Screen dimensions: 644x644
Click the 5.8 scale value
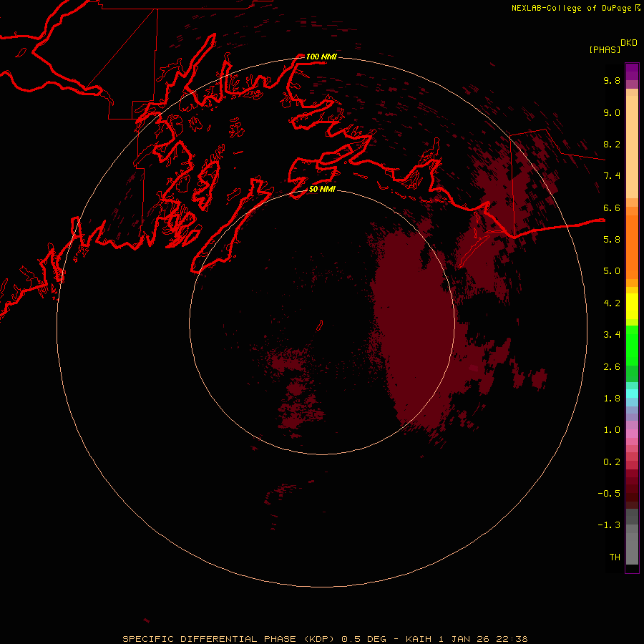(612, 240)
